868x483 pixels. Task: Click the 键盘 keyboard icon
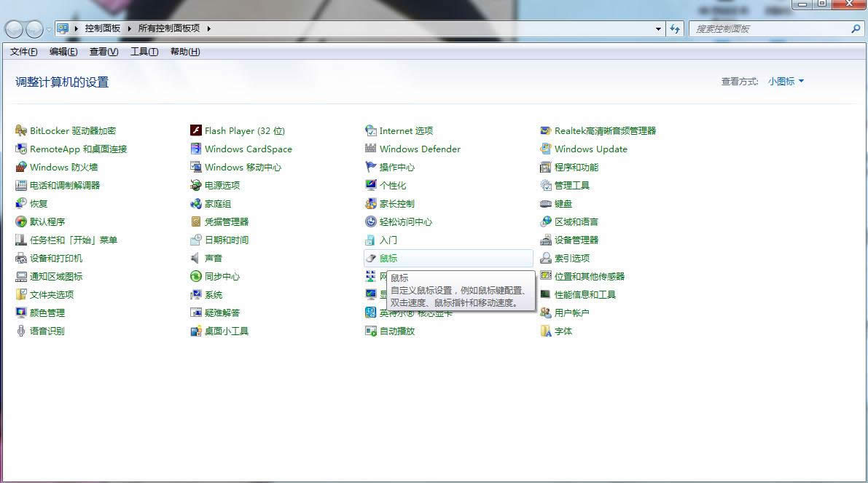[x=546, y=204]
